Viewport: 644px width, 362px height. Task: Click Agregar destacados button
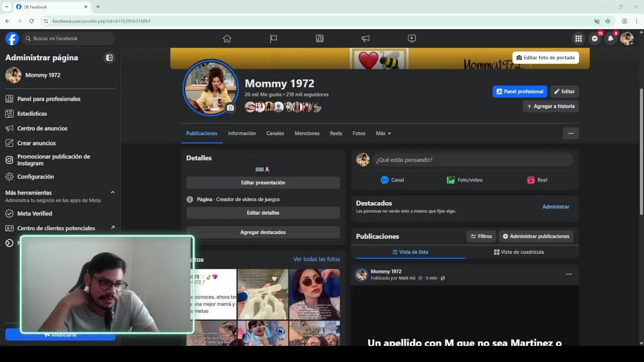pos(263,232)
